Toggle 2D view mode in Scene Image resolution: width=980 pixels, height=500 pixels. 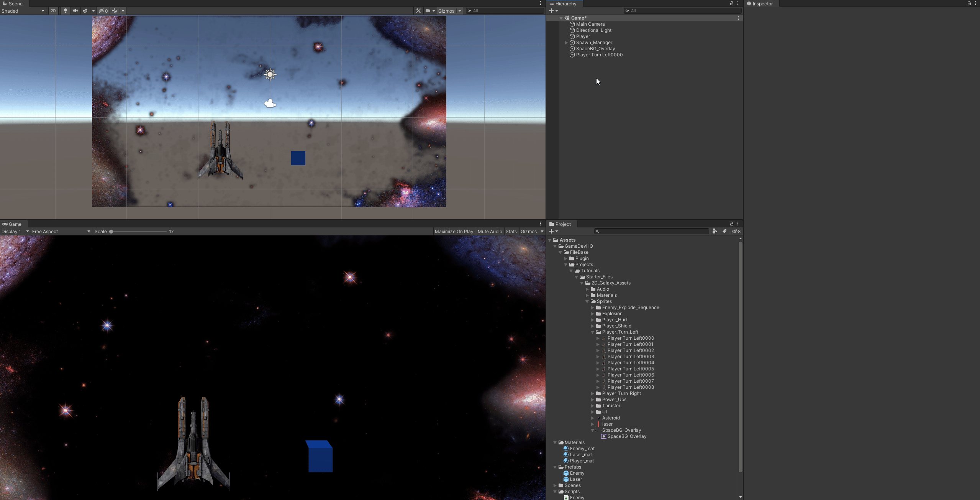click(53, 11)
